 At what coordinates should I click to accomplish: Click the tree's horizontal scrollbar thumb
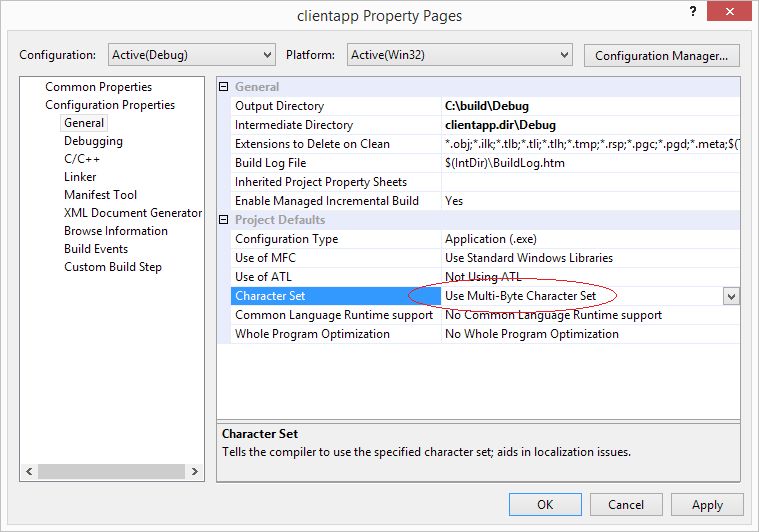click(111, 471)
